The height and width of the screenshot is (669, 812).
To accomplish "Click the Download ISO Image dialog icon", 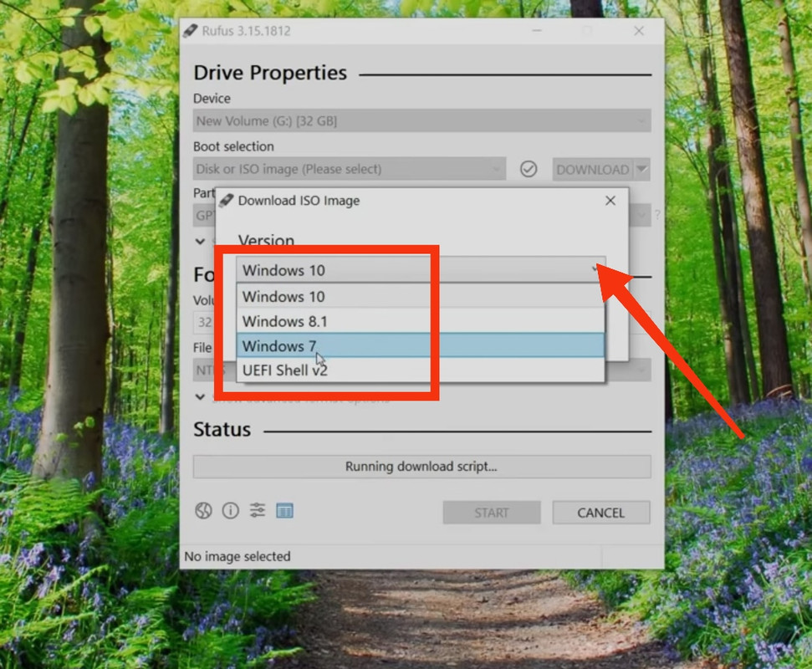I will (227, 200).
